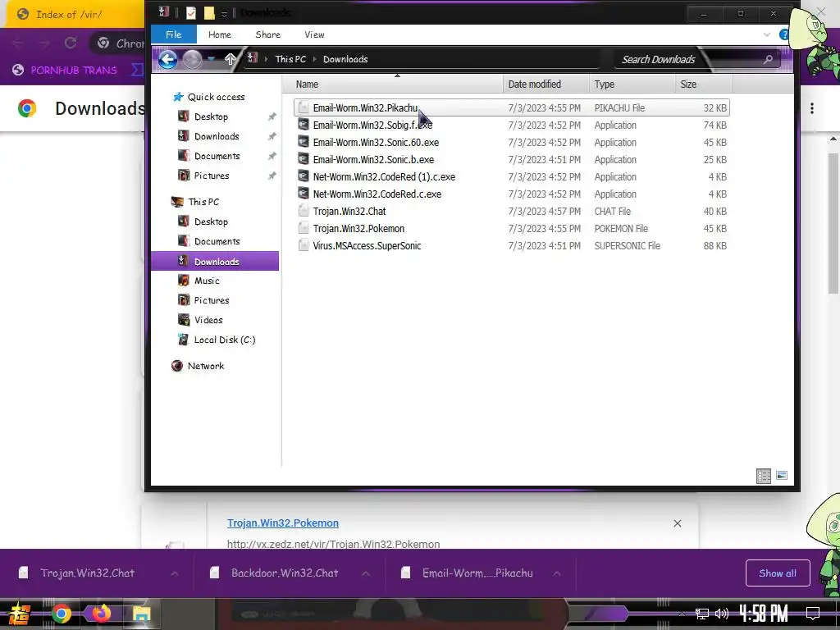Select Email-Worm.Win32.Sonic.60.exe file icon
The image size is (840, 630).
coord(304,142)
